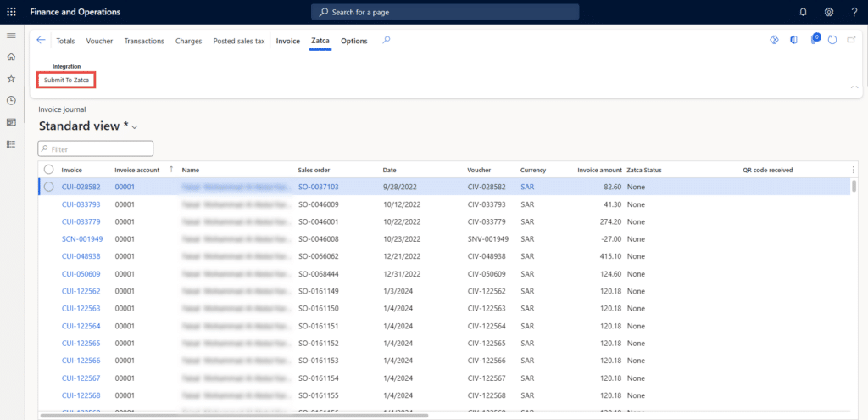Click the Open in Office icon
The image size is (868, 420).
click(793, 40)
